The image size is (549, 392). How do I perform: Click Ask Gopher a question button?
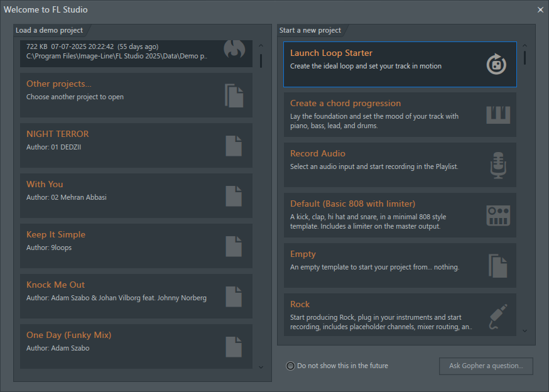tap(486, 366)
